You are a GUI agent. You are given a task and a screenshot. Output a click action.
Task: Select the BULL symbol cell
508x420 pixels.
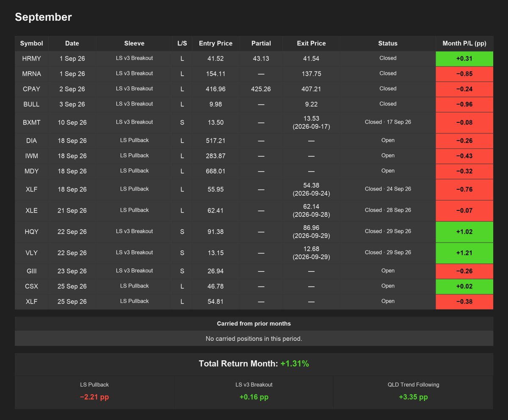[32, 104]
